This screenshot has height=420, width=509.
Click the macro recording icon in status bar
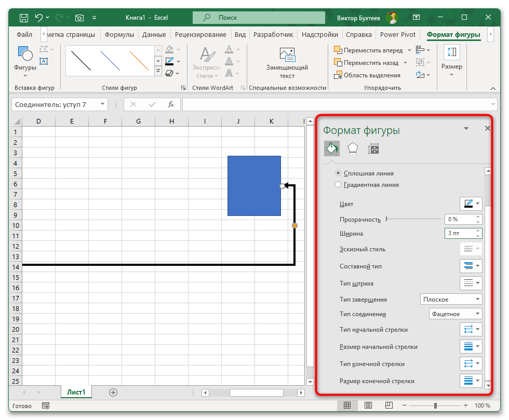click(46, 405)
